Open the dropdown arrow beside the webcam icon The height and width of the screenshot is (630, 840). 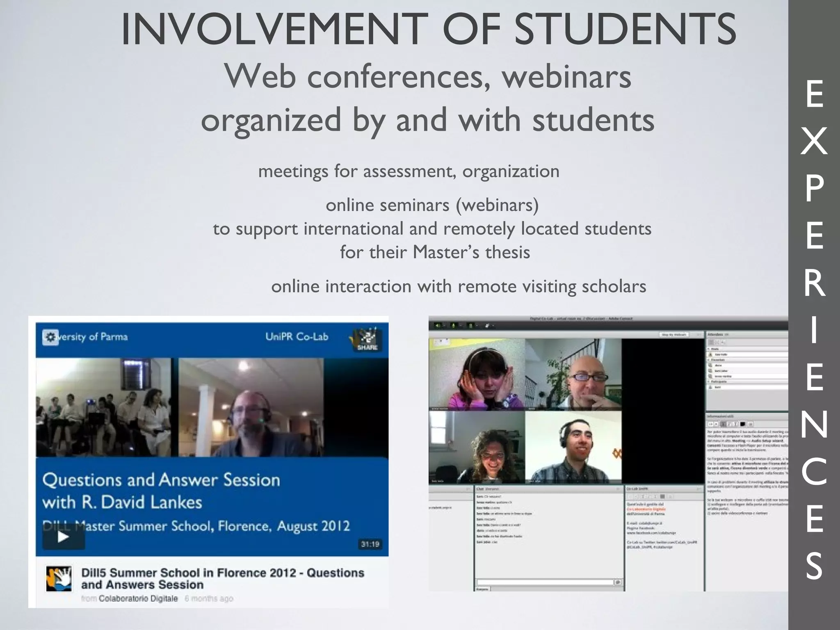[477, 326]
